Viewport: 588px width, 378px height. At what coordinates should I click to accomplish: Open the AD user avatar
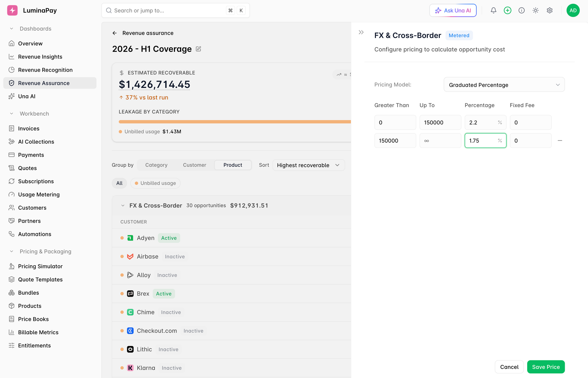(573, 10)
